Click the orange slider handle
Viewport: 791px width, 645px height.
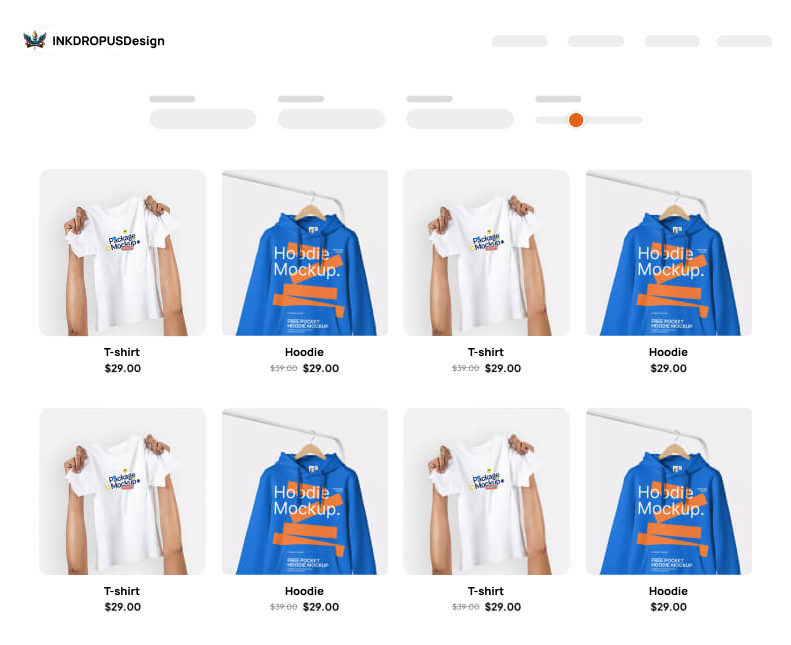(576, 120)
